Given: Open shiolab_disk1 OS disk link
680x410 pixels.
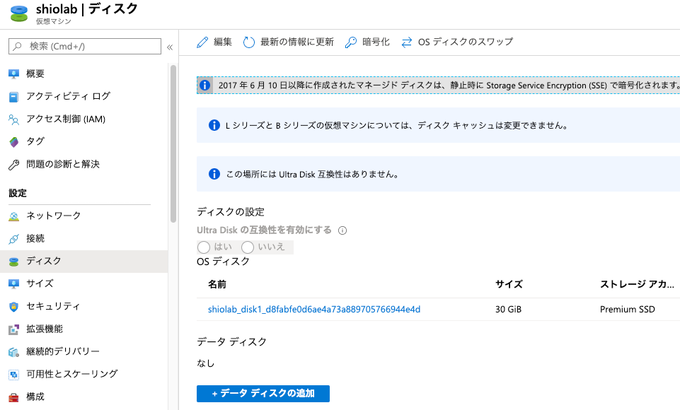Looking at the screenshot, I should point(314,309).
